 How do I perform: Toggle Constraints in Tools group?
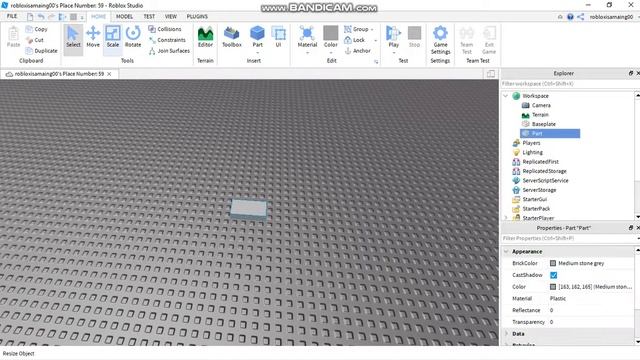coord(167,40)
